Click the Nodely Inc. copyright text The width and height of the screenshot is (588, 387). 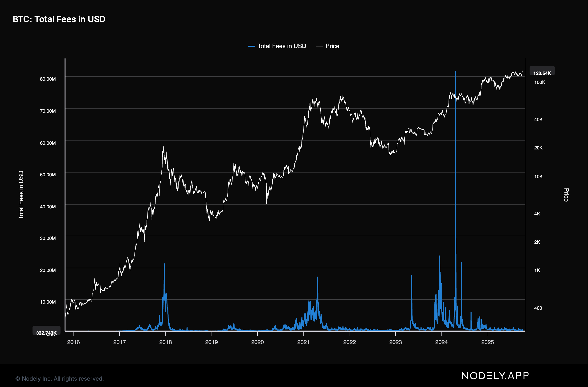[60, 378]
